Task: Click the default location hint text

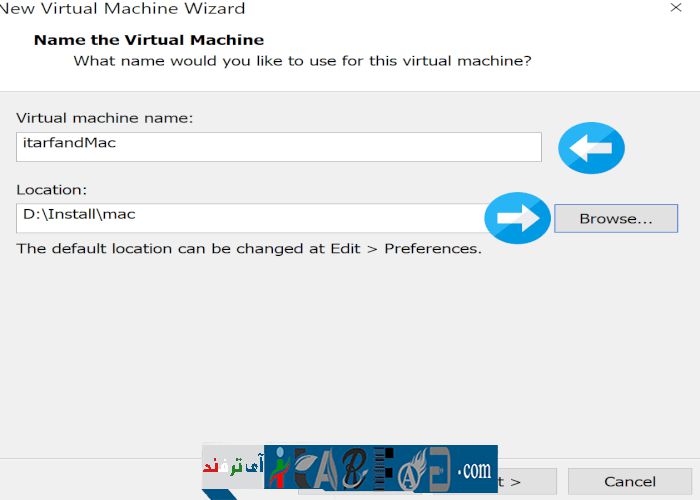Action: 249,248
